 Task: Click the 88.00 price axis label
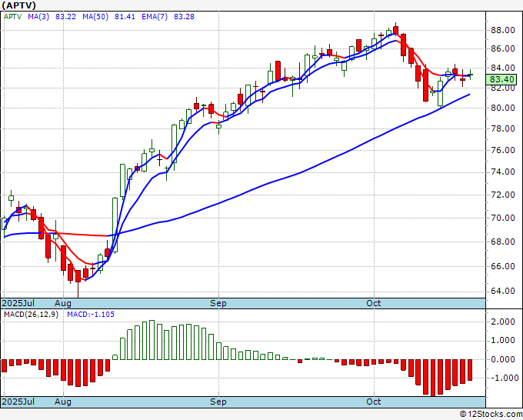pyautogui.click(x=502, y=30)
